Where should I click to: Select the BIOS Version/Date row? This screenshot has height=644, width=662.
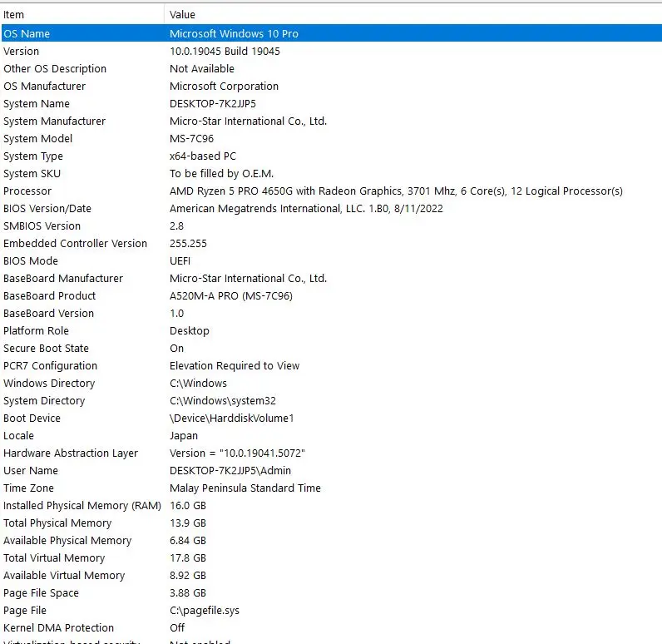point(331,208)
